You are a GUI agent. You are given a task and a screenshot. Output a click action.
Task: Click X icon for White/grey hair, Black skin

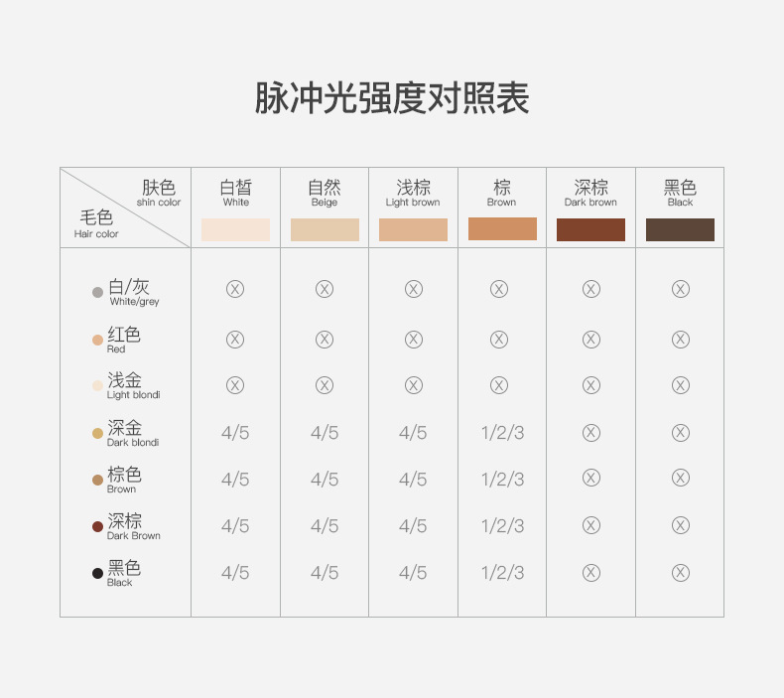coord(681,289)
